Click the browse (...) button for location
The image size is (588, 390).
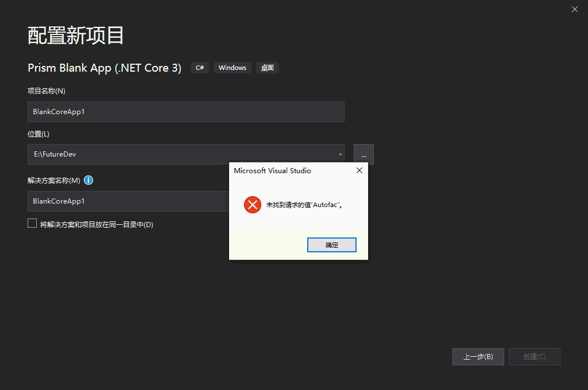point(363,154)
